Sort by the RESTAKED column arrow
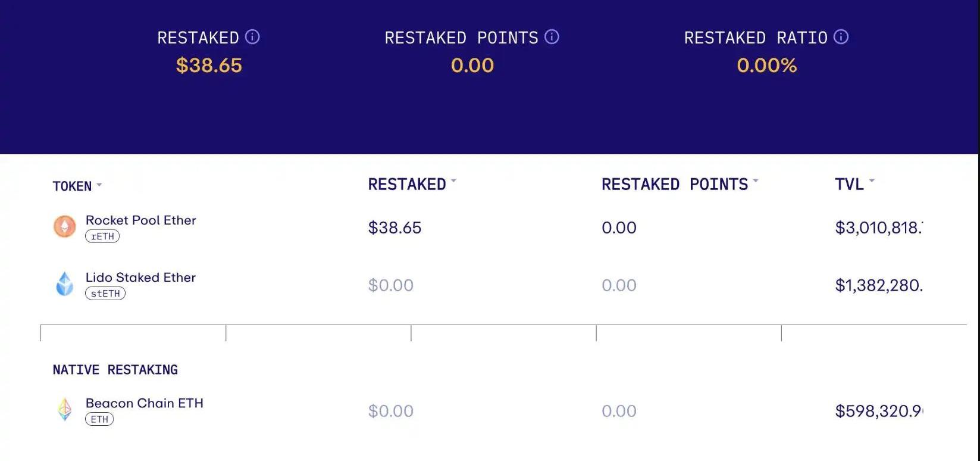The image size is (980, 461). [x=453, y=180]
